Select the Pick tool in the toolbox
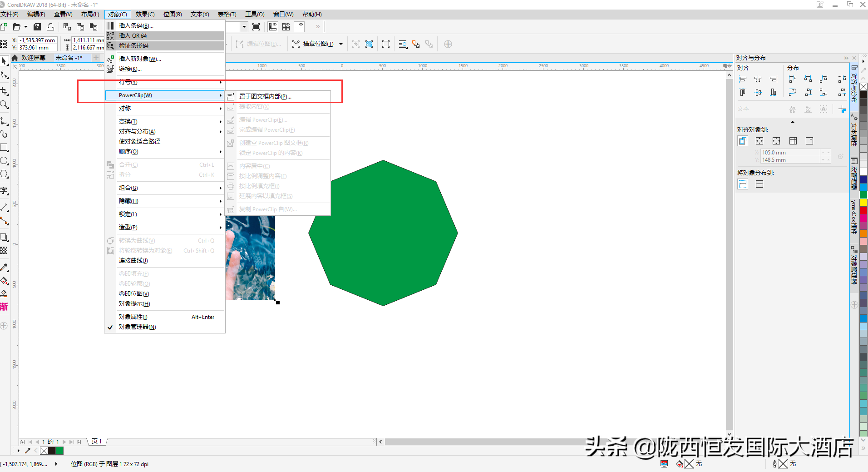Image resolution: width=868 pixels, height=472 pixels. (4, 61)
